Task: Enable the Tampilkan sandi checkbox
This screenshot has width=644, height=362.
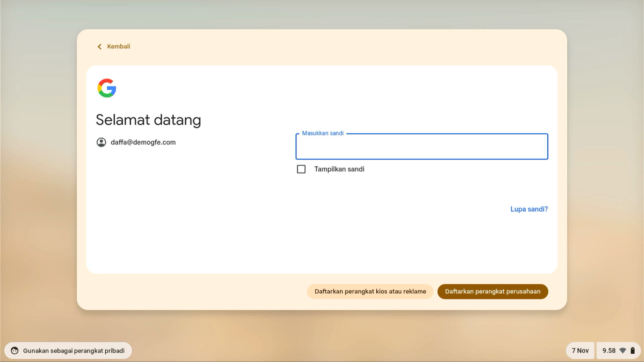Action: [x=301, y=169]
